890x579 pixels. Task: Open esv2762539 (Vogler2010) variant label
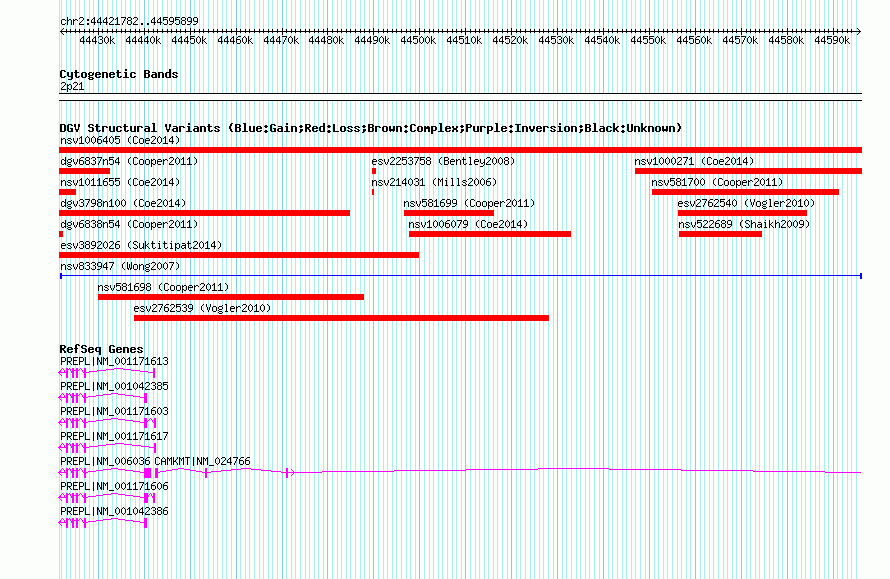[202, 308]
